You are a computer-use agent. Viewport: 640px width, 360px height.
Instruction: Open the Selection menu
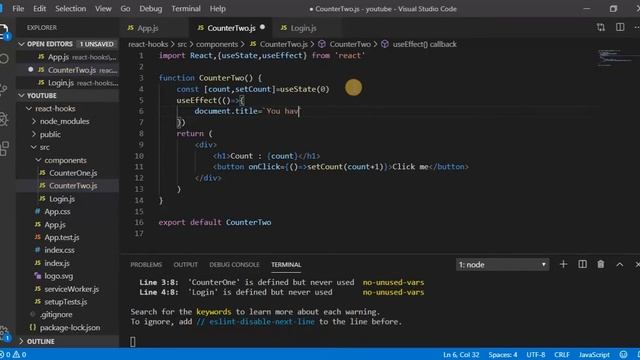[x=71, y=9]
